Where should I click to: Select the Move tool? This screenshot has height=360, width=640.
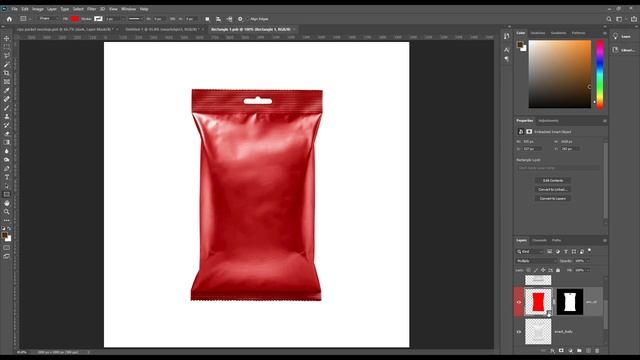click(7, 38)
